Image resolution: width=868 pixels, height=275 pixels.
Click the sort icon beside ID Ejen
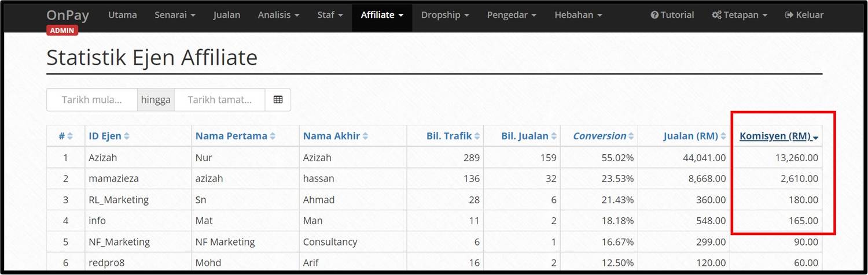click(x=127, y=136)
